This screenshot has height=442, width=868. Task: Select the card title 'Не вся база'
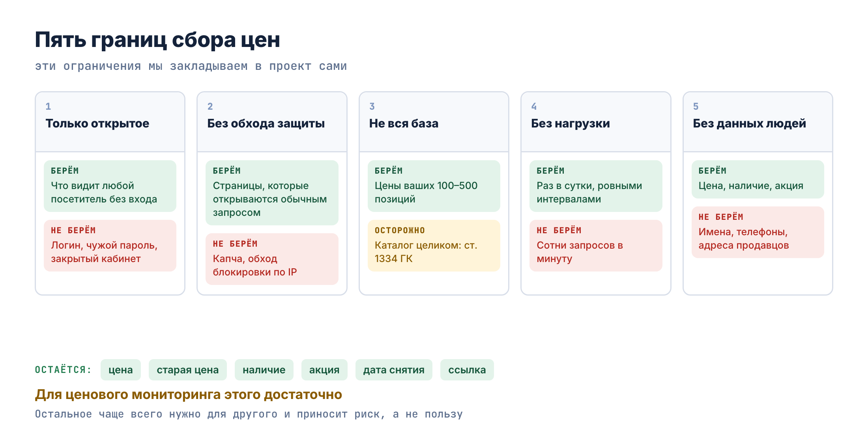click(x=404, y=124)
